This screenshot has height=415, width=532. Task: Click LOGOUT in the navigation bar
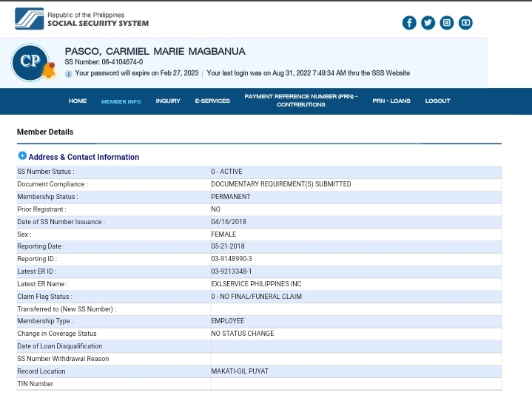pyautogui.click(x=437, y=101)
